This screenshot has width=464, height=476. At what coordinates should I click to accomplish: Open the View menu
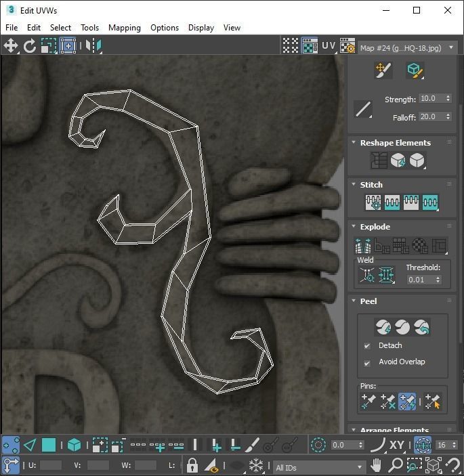click(232, 28)
